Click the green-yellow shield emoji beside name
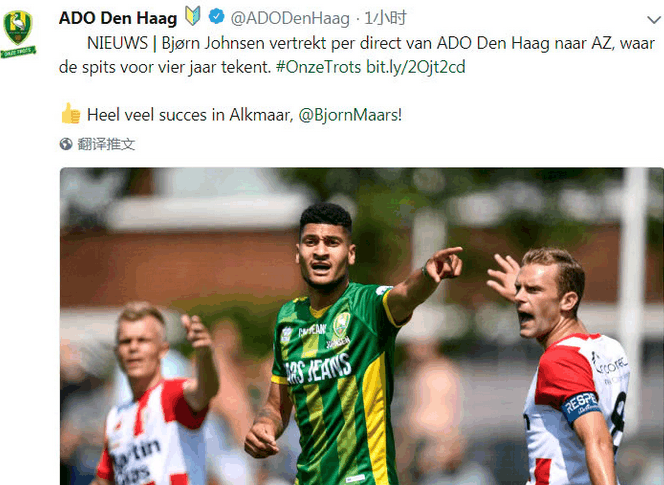664x485 pixels. [x=193, y=17]
